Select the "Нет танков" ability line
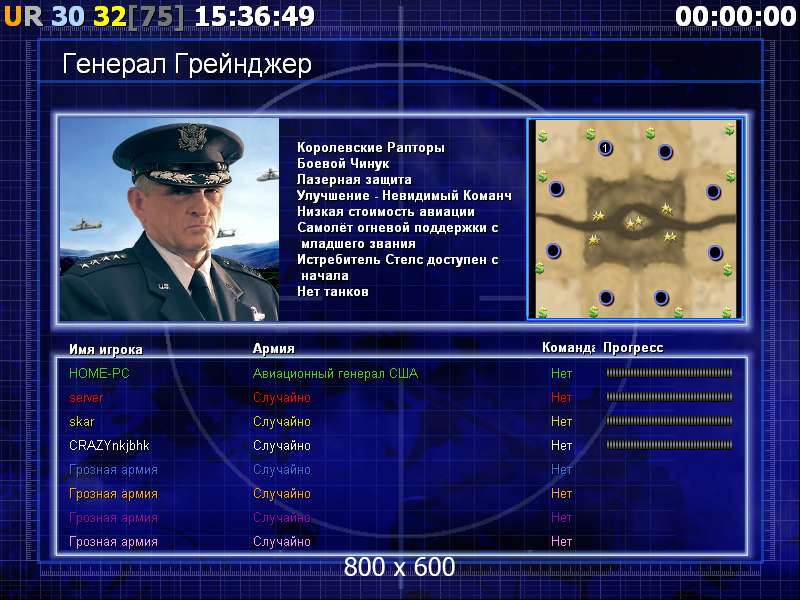 333,292
